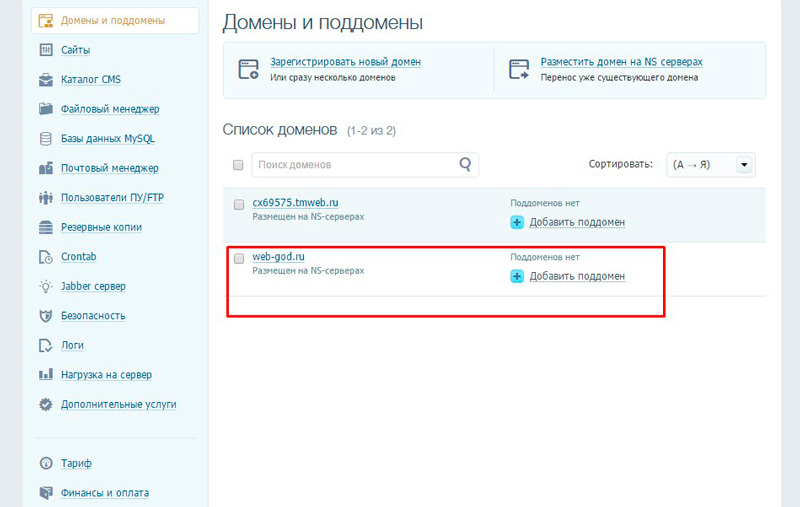Image resolution: width=800 pixels, height=507 pixels.
Task: Open the Дополнительные услуги menu item
Action: click(x=119, y=404)
